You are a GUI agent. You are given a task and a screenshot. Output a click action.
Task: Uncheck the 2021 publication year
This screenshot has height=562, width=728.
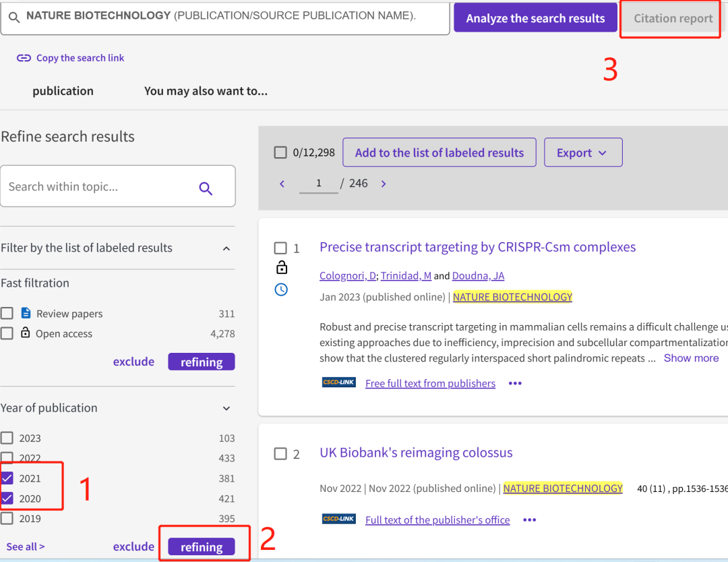pos(7,478)
